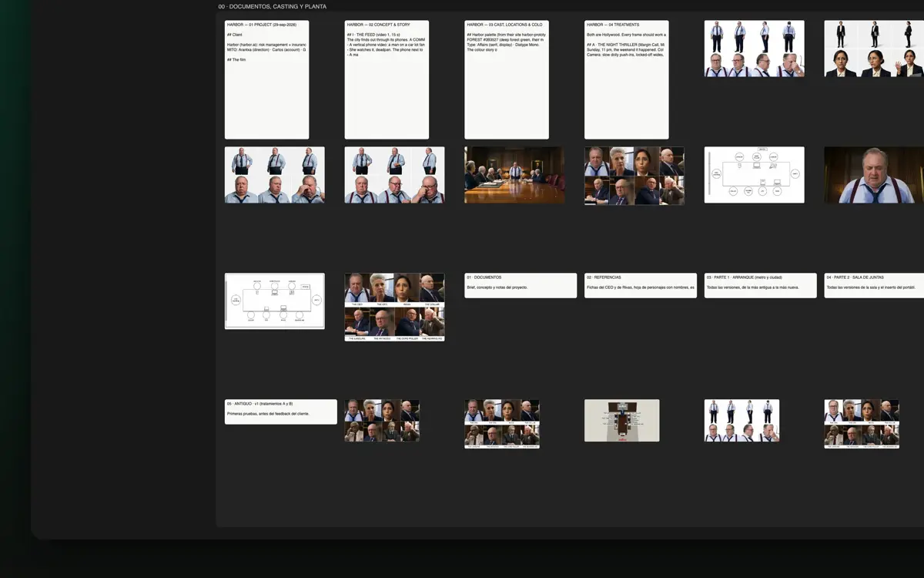Click the 05 · ANTIGUO · v1 note card
Screen dimensions: 924x578
281,412
